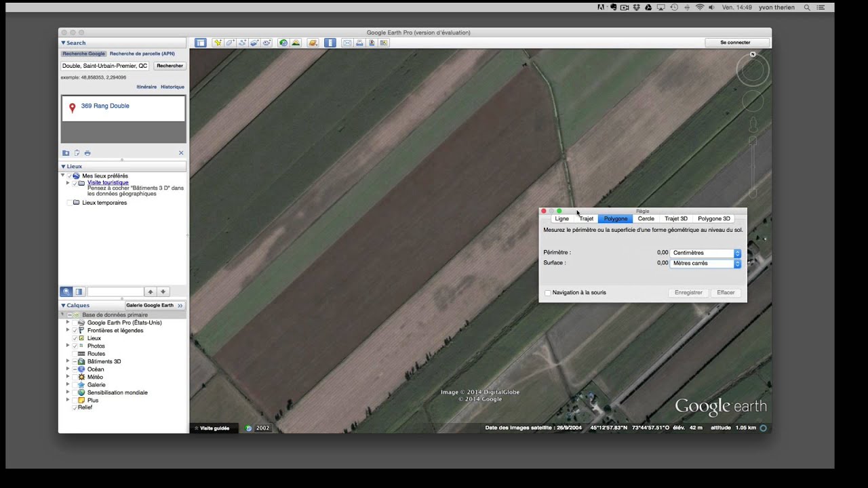Click the email envelope toolbar icon
This screenshot has width=868, height=488.
347,43
